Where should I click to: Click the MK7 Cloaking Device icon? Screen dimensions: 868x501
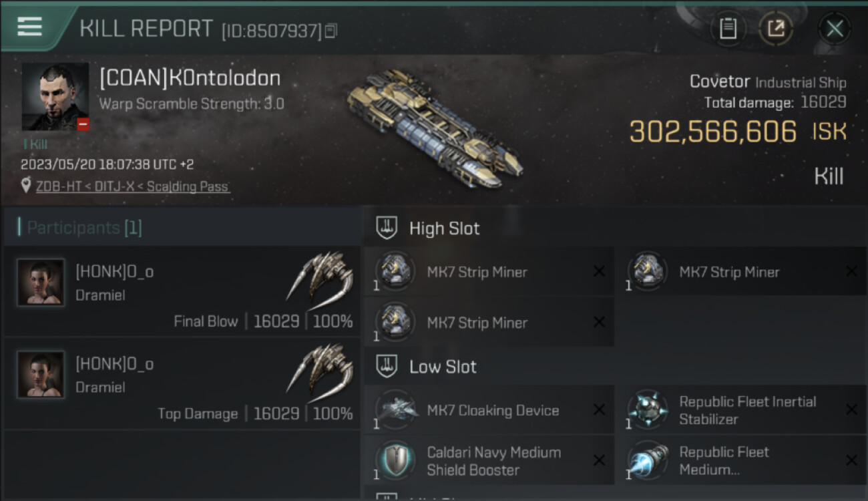(x=397, y=410)
